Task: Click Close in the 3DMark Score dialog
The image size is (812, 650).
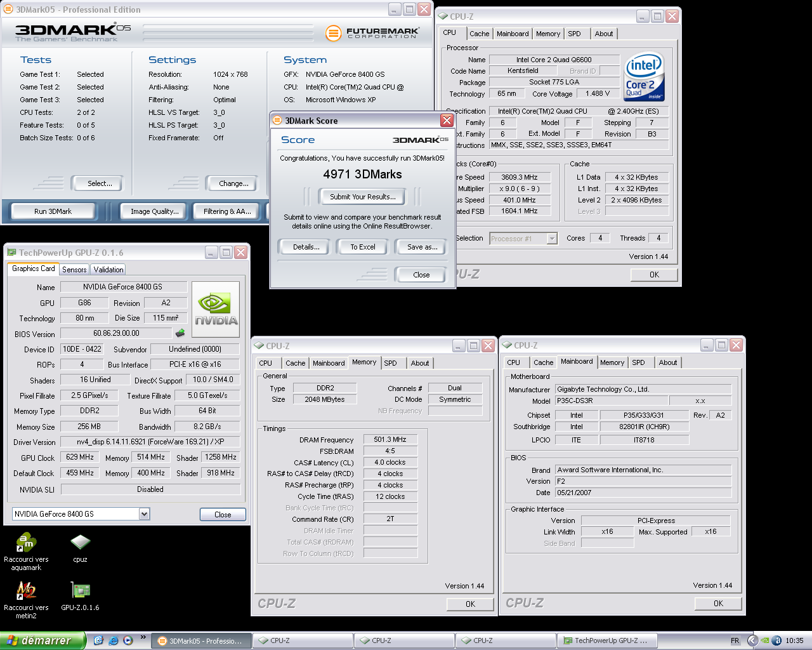Action: (x=421, y=275)
